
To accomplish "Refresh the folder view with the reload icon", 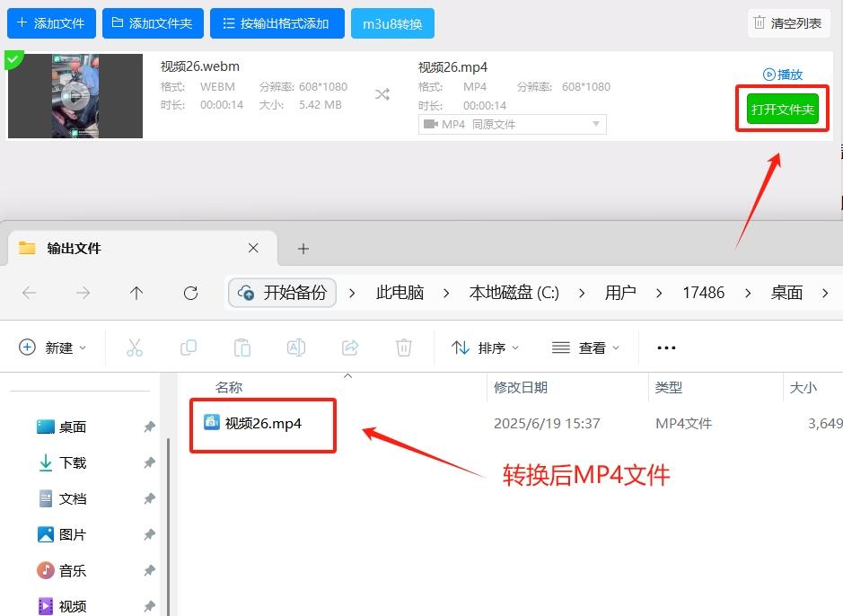I will pyautogui.click(x=190, y=292).
